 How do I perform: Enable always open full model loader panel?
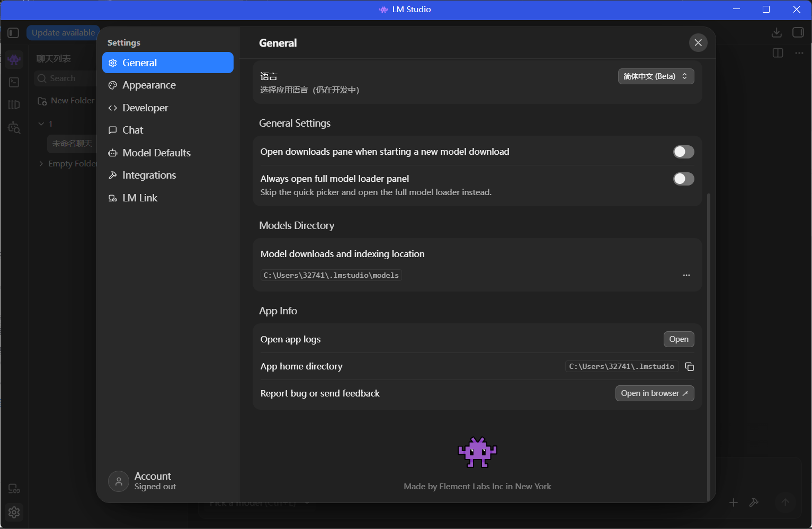coord(683,179)
